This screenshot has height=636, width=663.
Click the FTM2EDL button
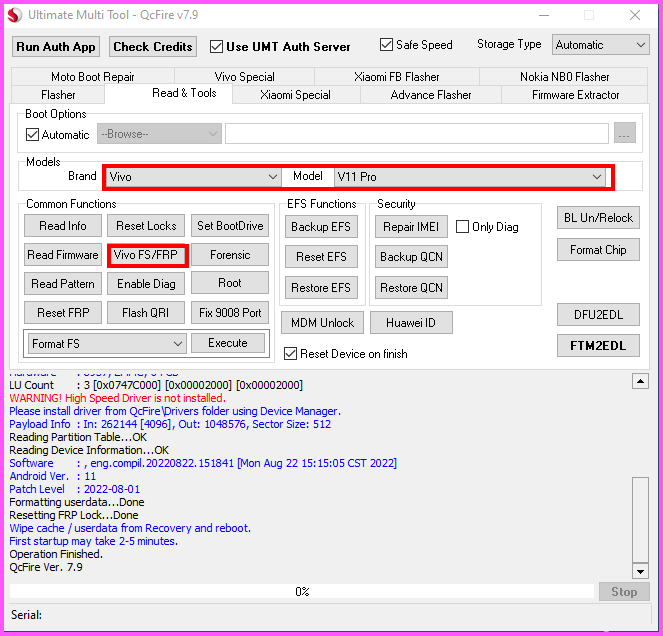[598, 345]
